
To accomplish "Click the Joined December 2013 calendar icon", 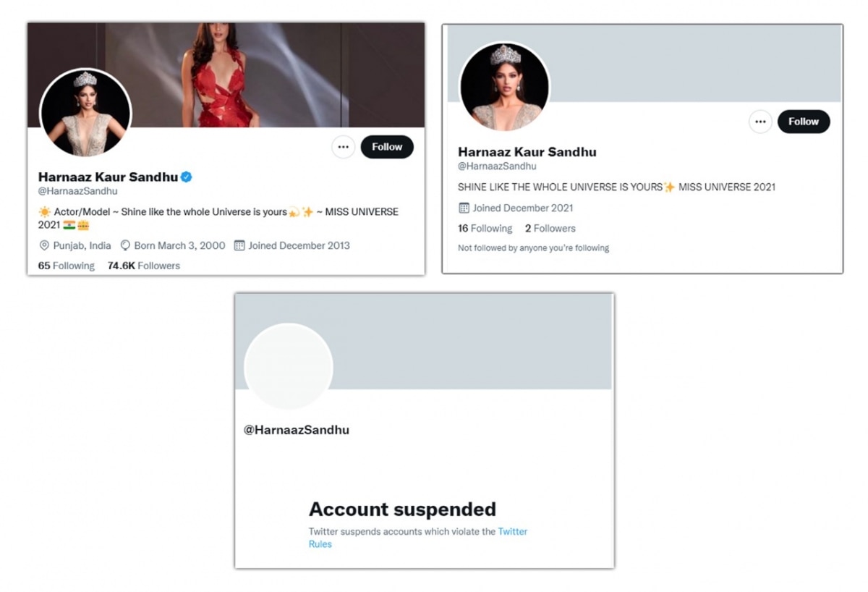I will click(x=239, y=245).
